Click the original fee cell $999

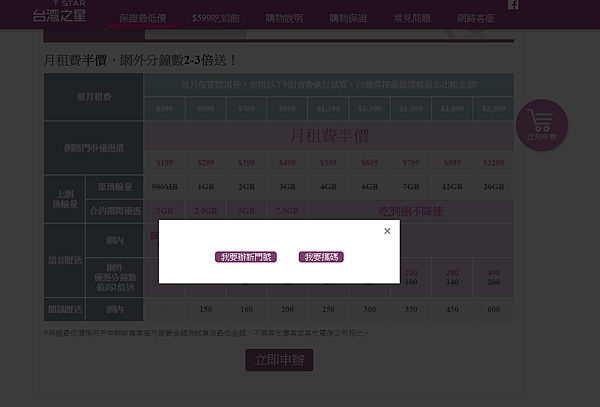pyautogui.click(x=287, y=109)
